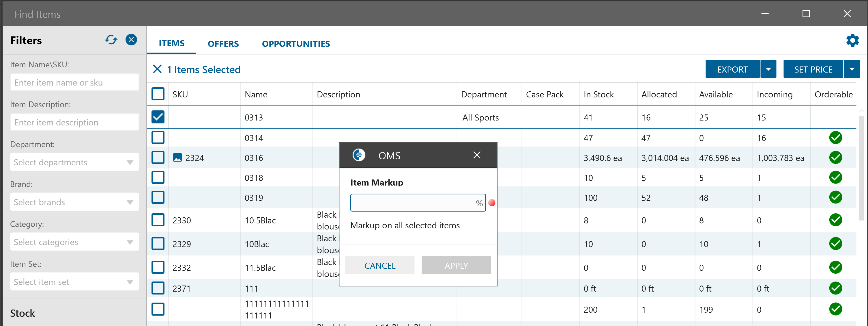The image size is (868, 326).
Task: Uncheck the checkbox for item 0313
Action: click(158, 117)
